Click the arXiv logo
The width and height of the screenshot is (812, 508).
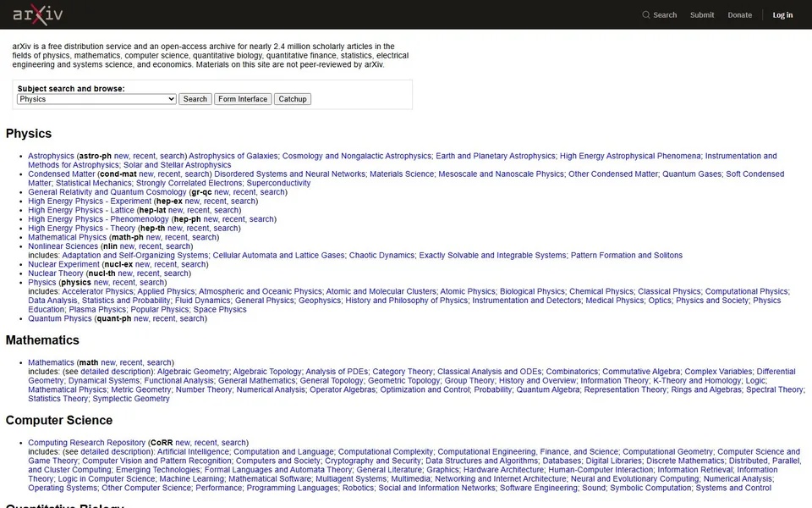coord(38,14)
